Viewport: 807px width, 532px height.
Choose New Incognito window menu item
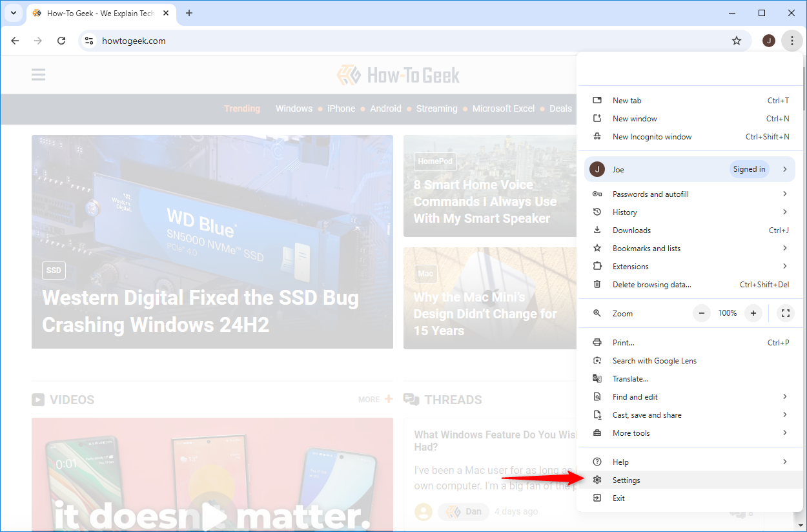coord(651,137)
